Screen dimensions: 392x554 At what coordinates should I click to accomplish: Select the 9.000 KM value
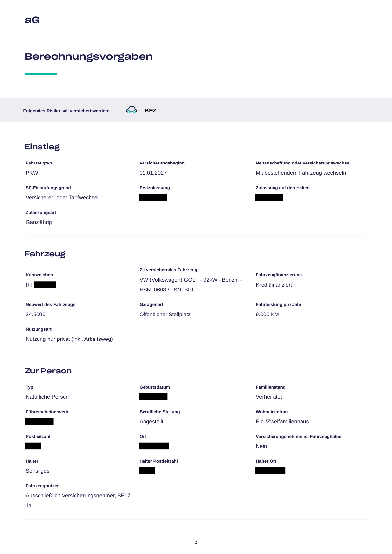[x=267, y=315]
